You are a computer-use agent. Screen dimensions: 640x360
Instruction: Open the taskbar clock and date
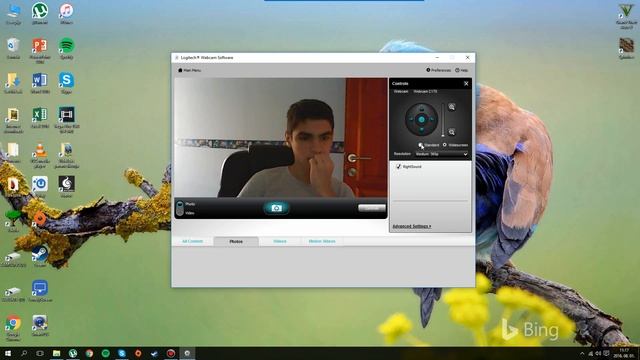[624, 353]
